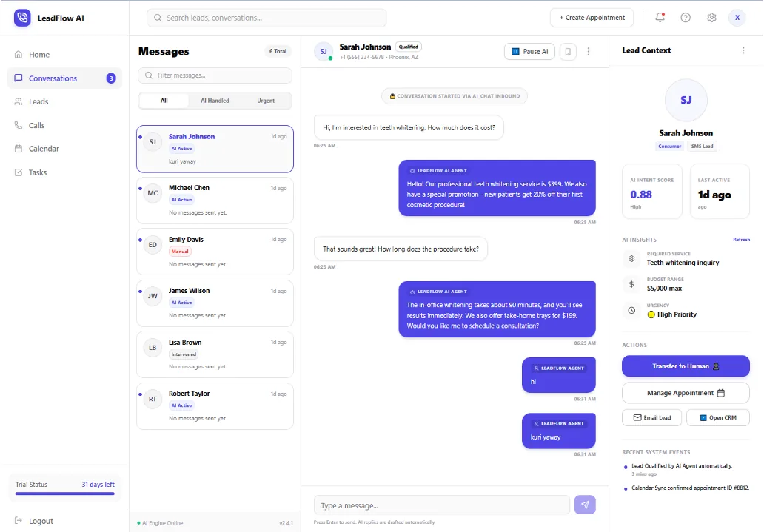Open Robert Taylor conversation
This screenshot has height=532, width=764.
click(x=215, y=405)
